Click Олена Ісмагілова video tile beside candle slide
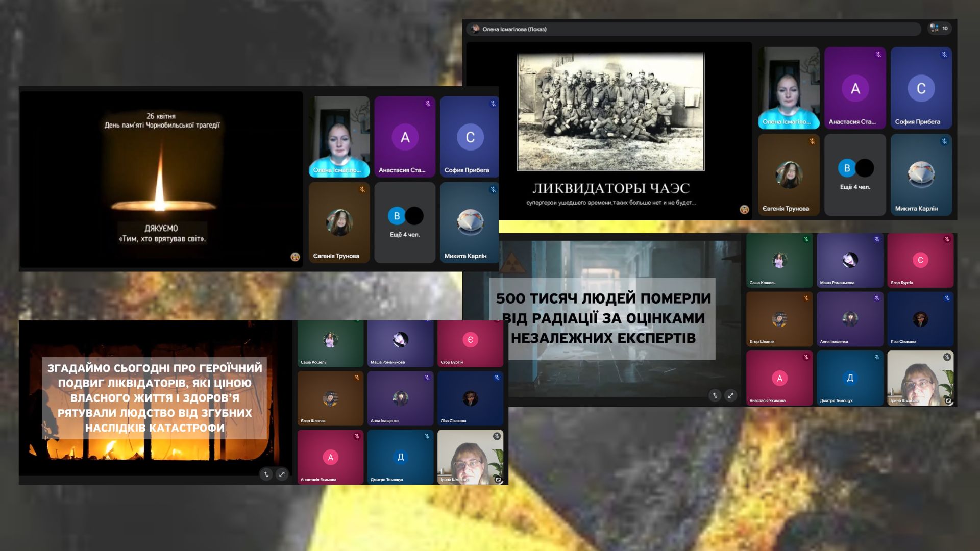Viewport: 980px width, 551px height. pos(339,136)
